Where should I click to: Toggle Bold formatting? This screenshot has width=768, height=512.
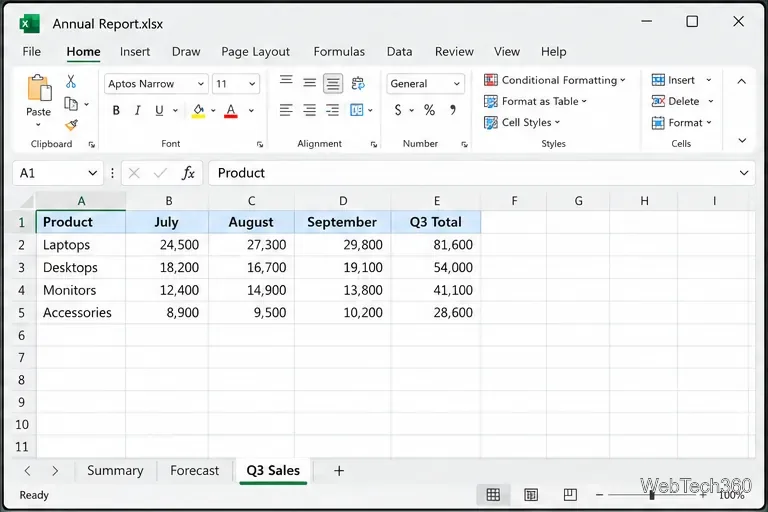coord(116,110)
